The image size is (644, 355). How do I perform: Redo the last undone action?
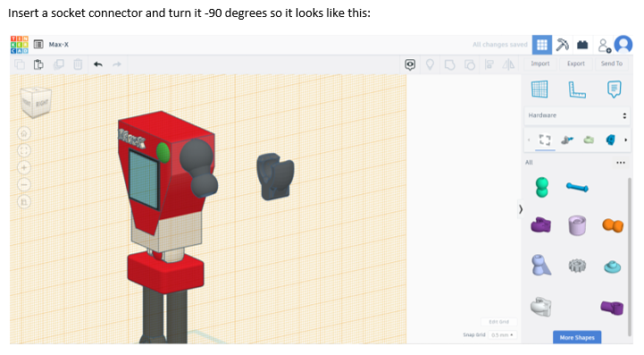click(x=117, y=64)
